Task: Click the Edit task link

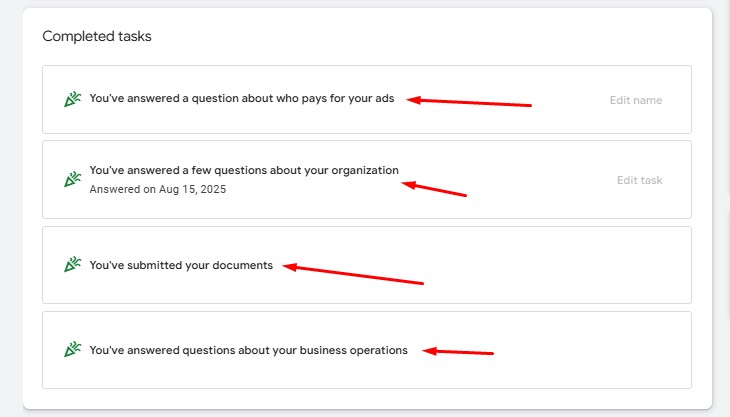Action: pyautogui.click(x=640, y=180)
